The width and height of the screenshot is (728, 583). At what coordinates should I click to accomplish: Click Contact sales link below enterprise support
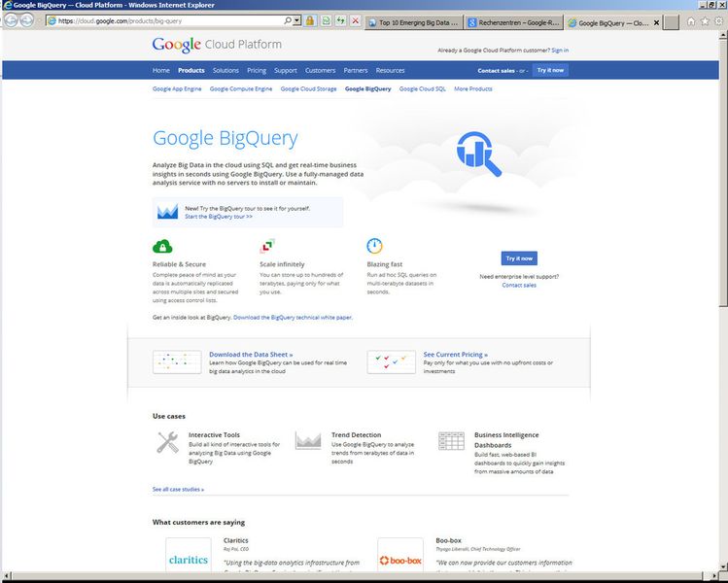pyautogui.click(x=519, y=286)
